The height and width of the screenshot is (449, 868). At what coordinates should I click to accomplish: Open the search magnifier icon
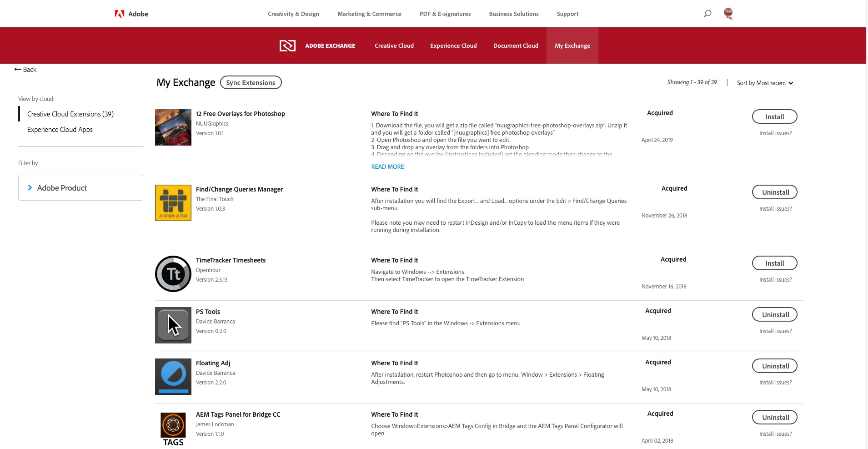tap(707, 14)
